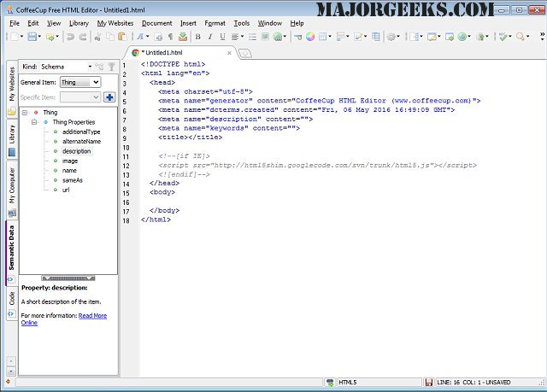Switch to the Library side tab
This screenshot has height=392, width=547.
click(x=12, y=139)
